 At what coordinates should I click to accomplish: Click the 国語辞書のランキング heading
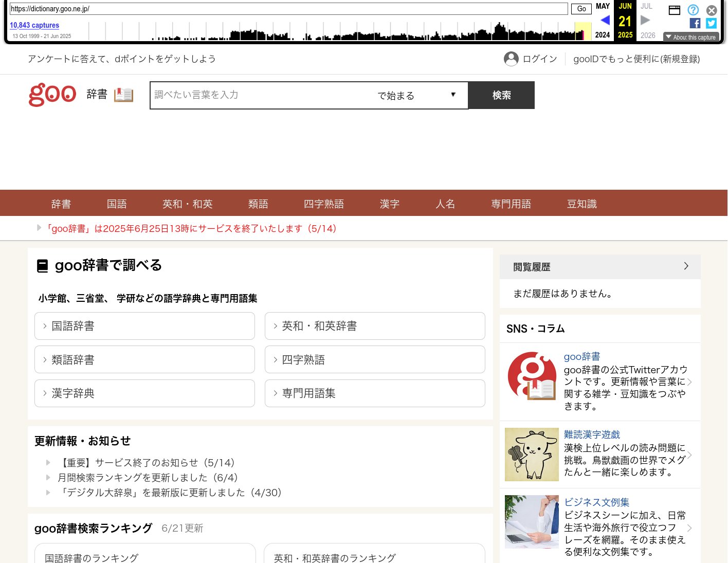coord(92,558)
